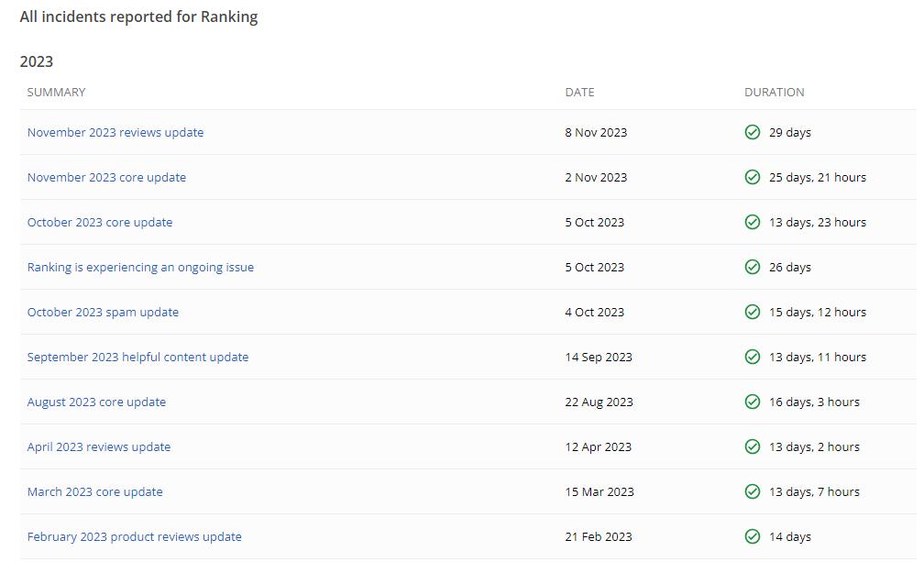Image resolution: width=924 pixels, height=562 pixels.
Task: Open the August 2023 core update incident
Action: click(x=96, y=402)
